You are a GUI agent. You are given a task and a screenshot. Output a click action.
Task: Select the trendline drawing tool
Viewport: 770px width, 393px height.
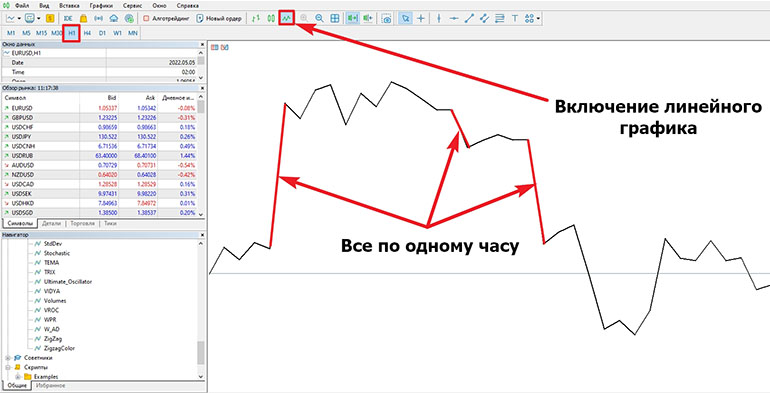(x=469, y=18)
